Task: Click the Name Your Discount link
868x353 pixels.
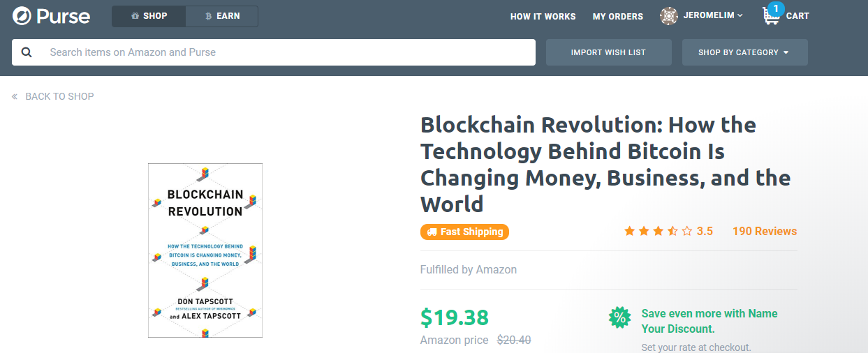Action: tap(709, 321)
